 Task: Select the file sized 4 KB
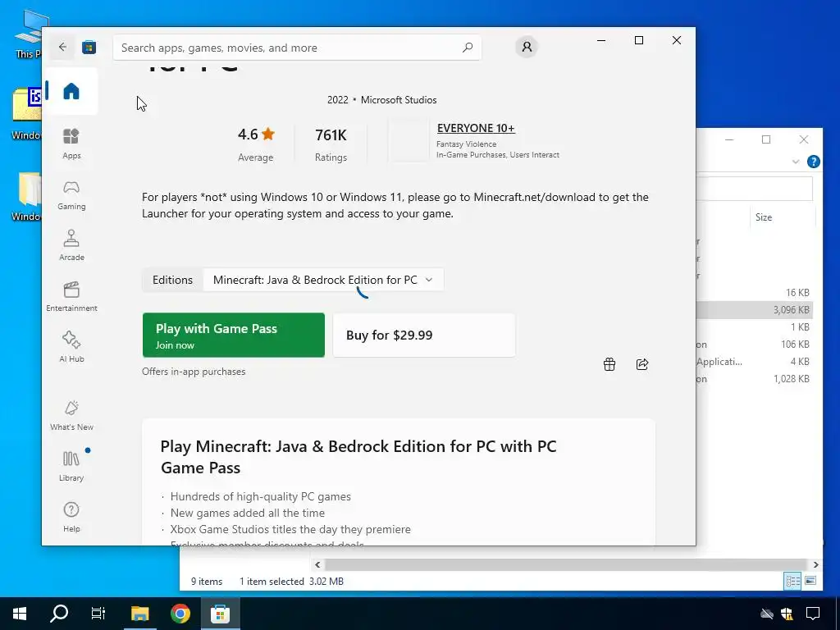coord(755,361)
